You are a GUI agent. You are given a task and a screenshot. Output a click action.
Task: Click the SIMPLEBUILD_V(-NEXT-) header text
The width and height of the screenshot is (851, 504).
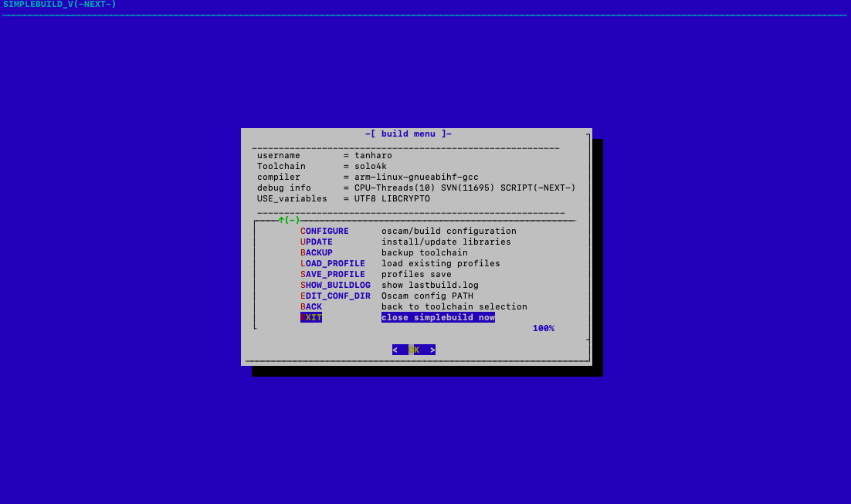coord(59,5)
